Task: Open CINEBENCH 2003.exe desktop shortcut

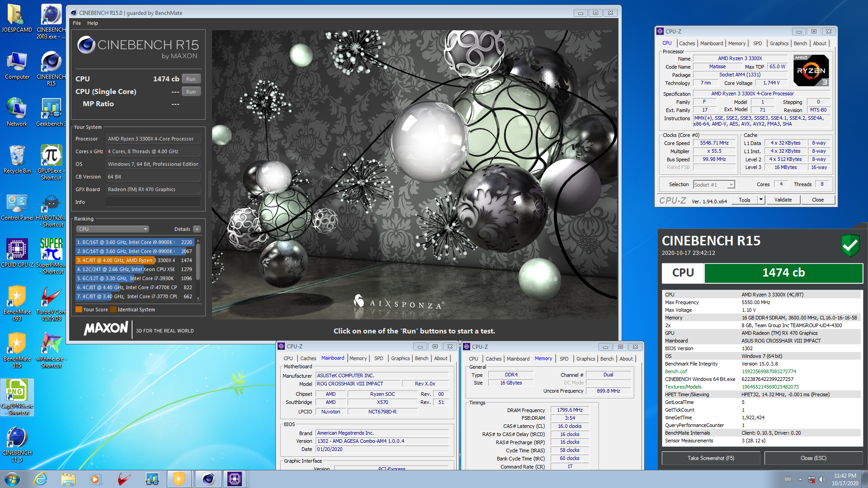Action: pos(51,21)
